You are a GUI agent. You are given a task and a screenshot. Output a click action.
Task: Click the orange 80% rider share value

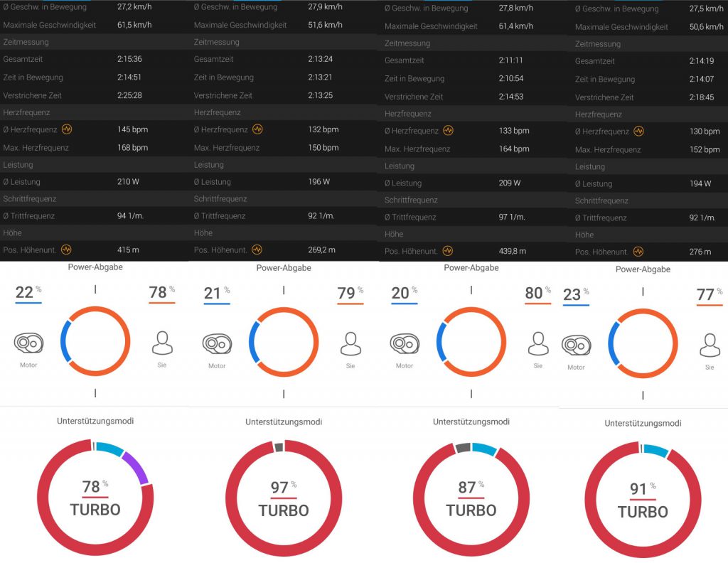(x=534, y=293)
